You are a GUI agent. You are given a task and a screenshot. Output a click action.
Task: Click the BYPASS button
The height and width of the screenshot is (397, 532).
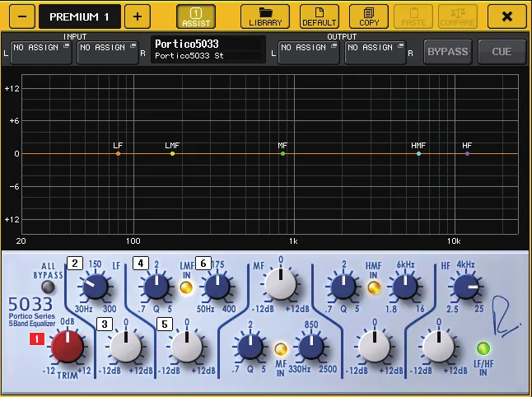(447, 52)
